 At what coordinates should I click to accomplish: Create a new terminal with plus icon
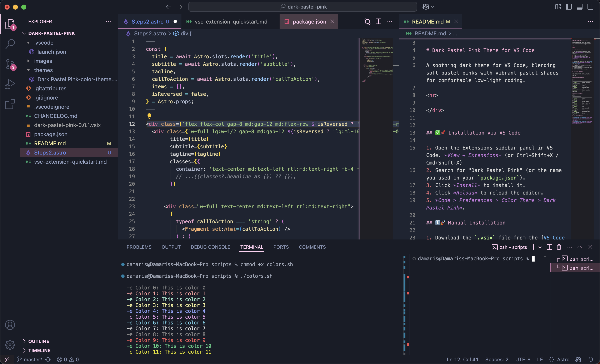(533, 247)
